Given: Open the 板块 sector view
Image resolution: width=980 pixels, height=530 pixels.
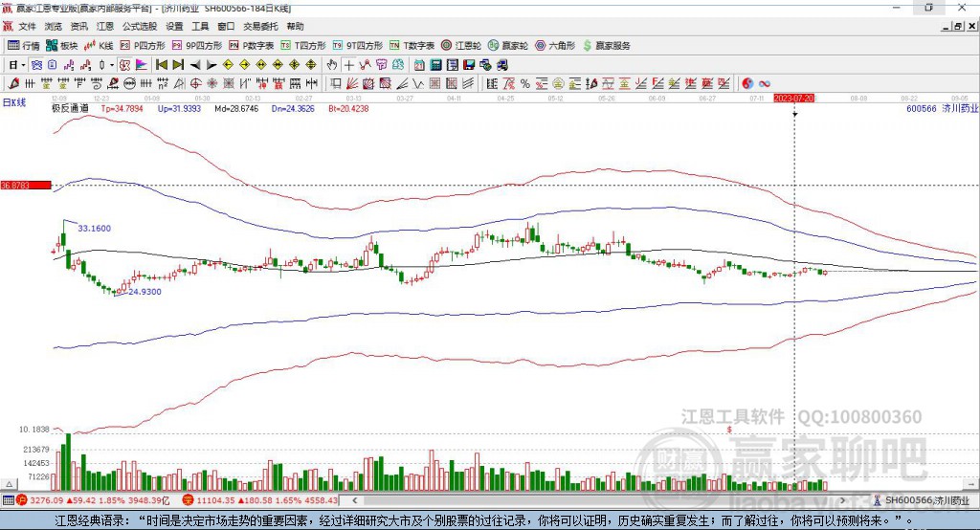Looking at the screenshot, I should point(62,46).
